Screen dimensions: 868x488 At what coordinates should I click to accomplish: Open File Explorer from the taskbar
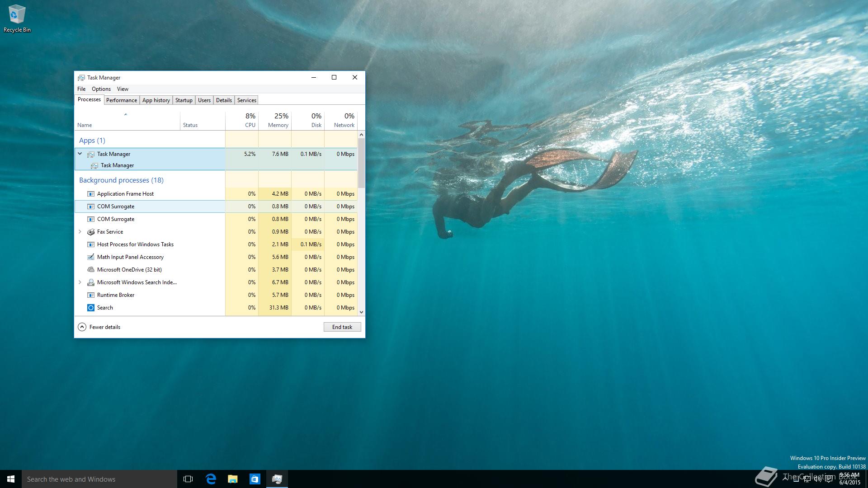(x=233, y=479)
